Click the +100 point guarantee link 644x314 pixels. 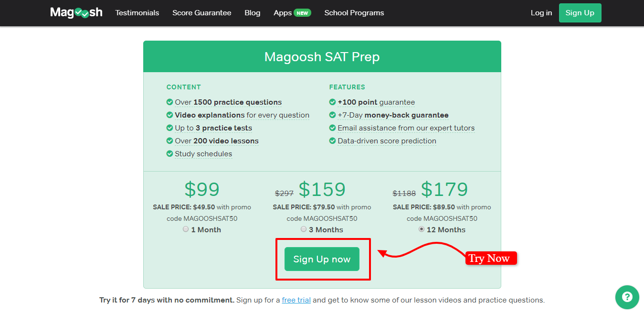point(376,102)
